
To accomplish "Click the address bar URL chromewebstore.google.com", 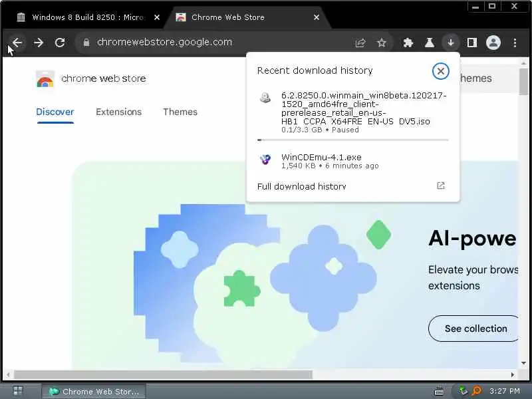I will 164,43.
